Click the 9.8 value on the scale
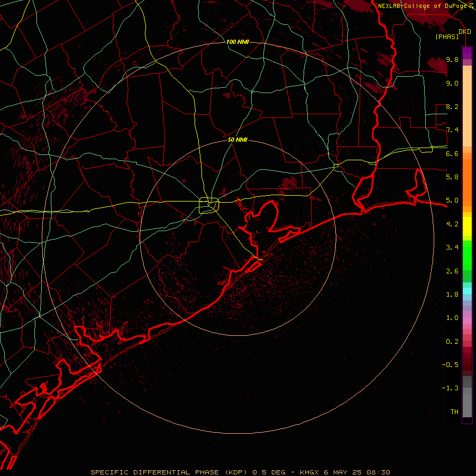Screen dimensions: 476x476 (x=452, y=59)
